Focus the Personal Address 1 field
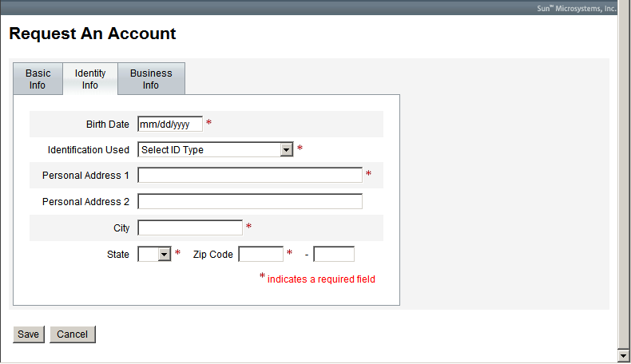Screen dimensions: 631x364 (250, 175)
